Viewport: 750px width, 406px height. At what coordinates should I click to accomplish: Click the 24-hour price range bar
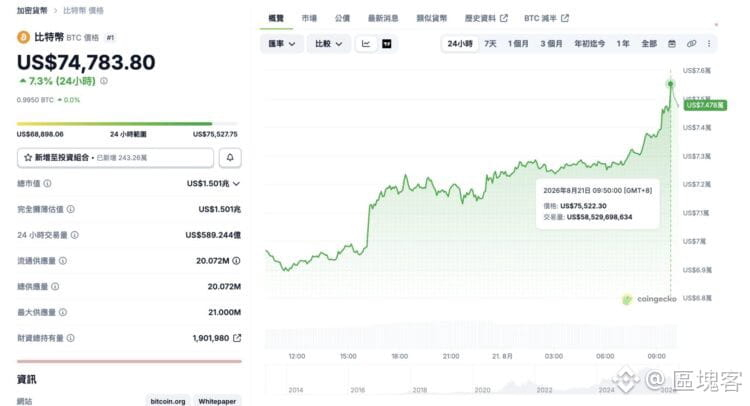pyautogui.click(x=127, y=124)
